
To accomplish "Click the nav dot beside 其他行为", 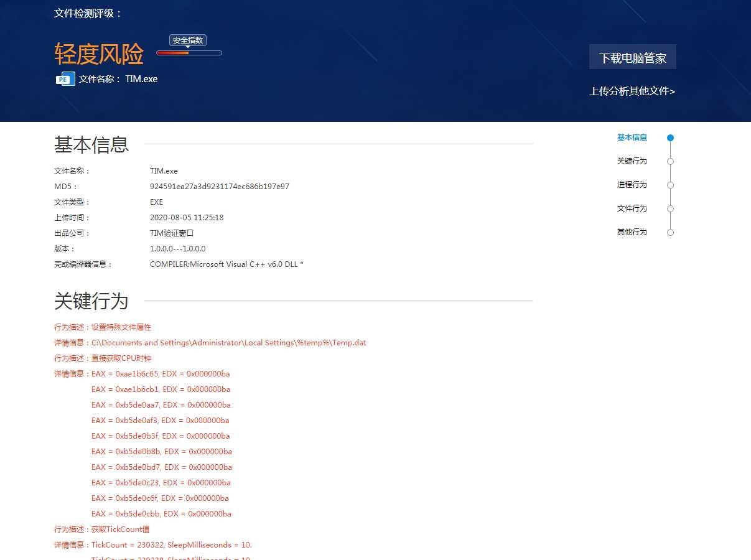I will click(x=670, y=233).
